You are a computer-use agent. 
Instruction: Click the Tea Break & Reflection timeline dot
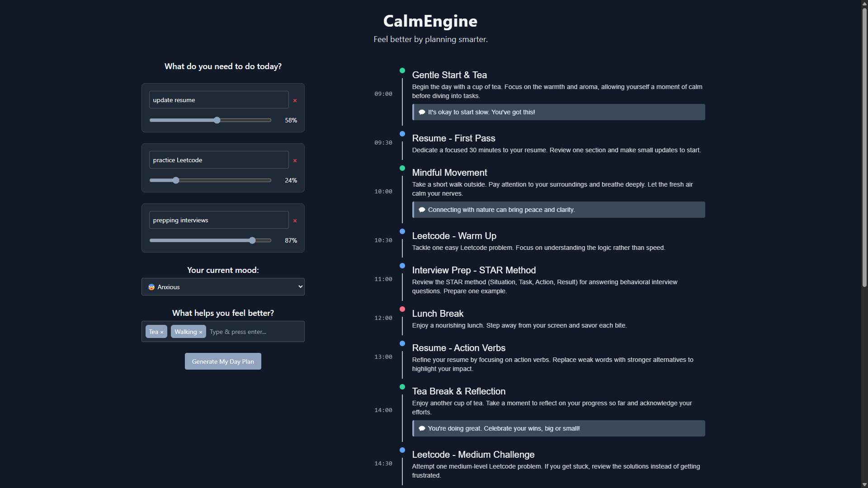pyautogui.click(x=402, y=387)
